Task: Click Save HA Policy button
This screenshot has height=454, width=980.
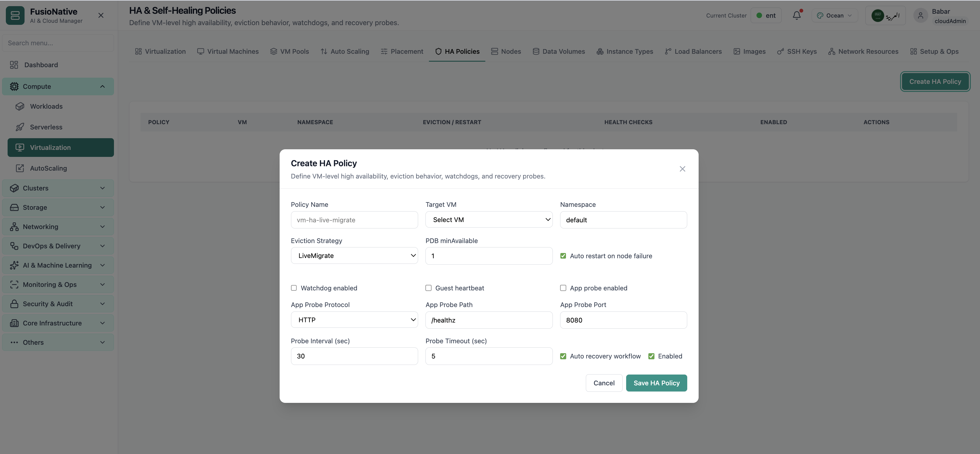Action: point(657,383)
